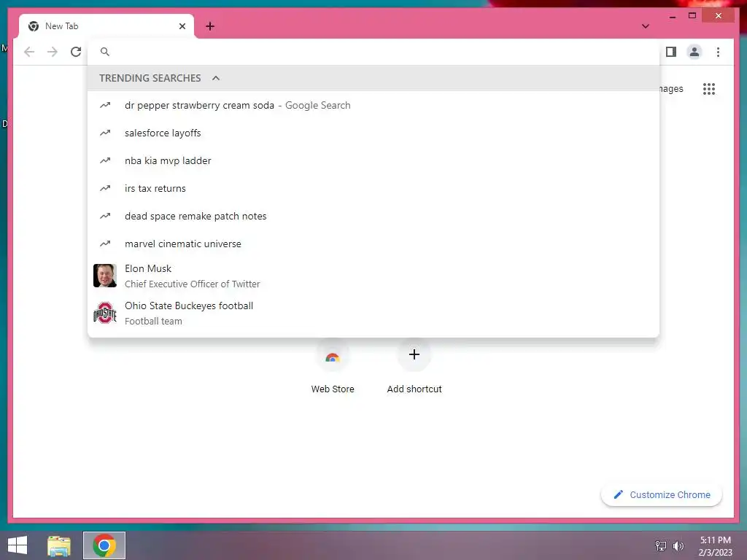Click the Ohio State logo thumbnail
747x560 pixels.
pos(105,313)
